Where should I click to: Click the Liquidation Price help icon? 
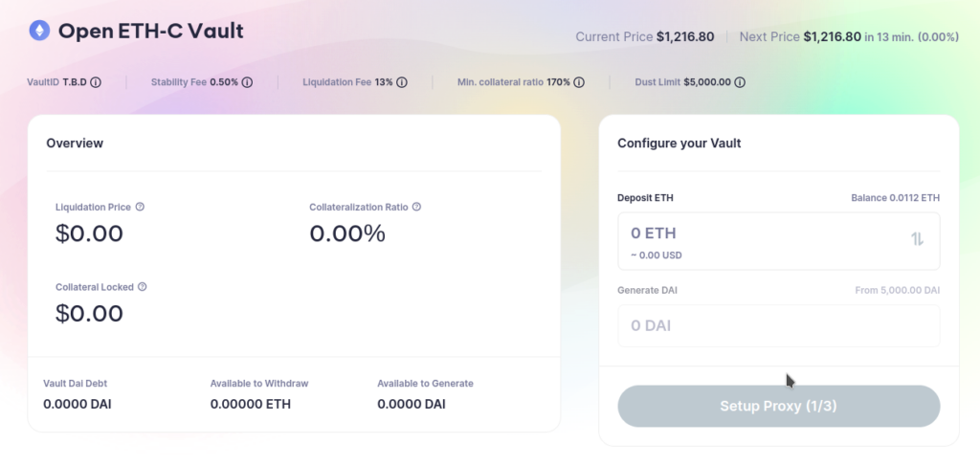coord(140,207)
